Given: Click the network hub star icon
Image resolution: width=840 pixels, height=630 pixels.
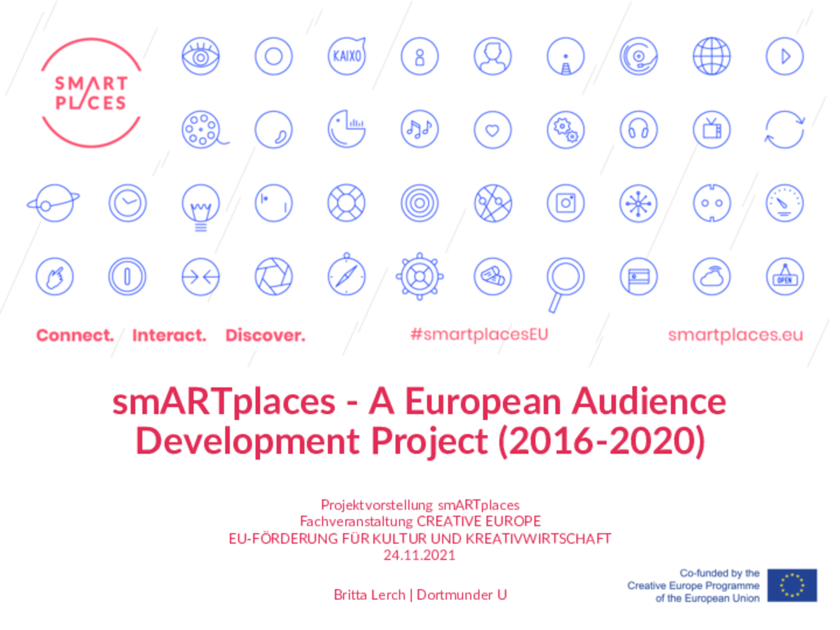Looking at the screenshot, I should tap(638, 203).
